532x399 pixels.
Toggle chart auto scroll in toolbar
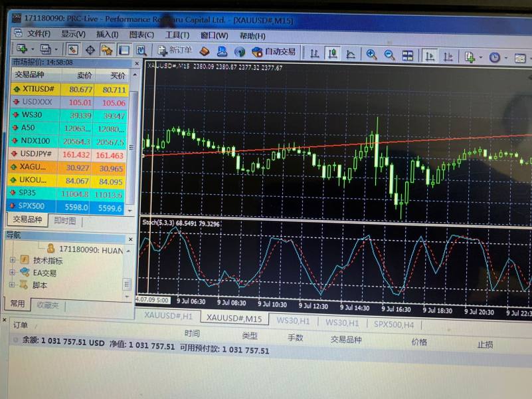(x=430, y=57)
